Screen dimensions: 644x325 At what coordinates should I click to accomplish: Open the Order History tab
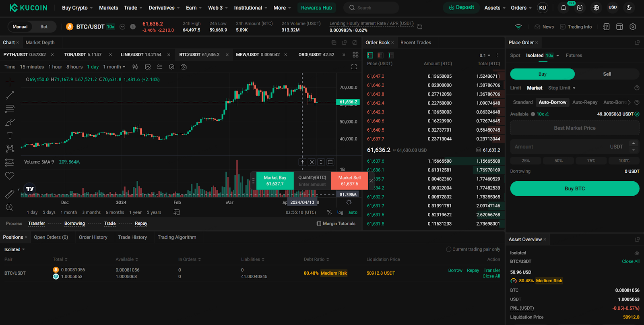93,237
